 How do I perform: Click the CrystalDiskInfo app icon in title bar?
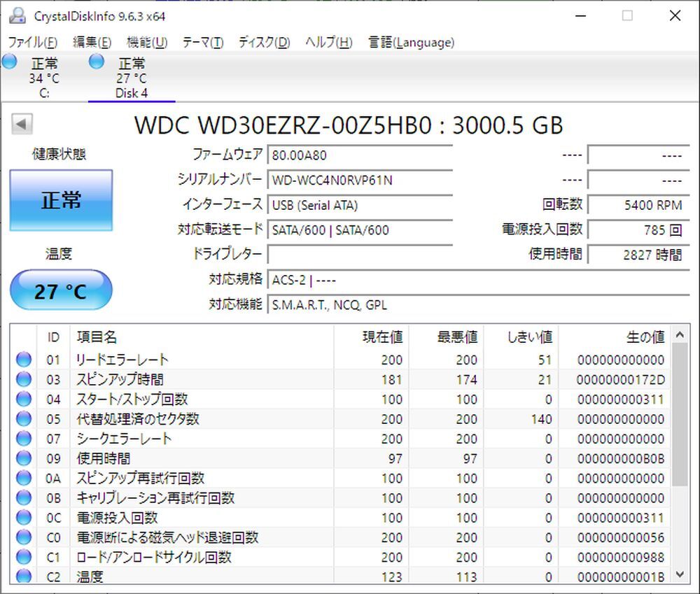tap(17, 16)
